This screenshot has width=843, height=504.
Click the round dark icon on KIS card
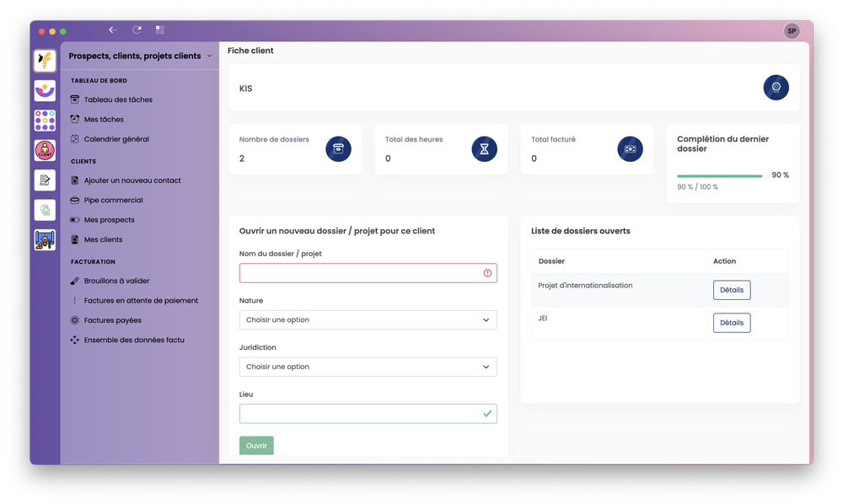click(x=776, y=88)
